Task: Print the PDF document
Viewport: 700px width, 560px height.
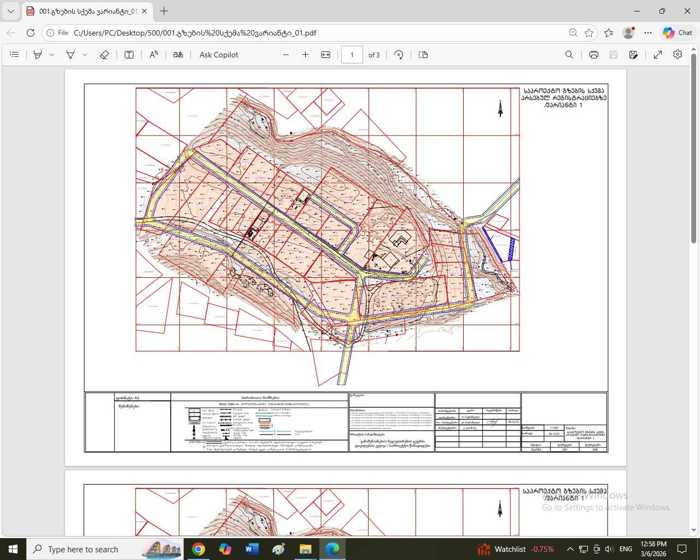Action: click(x=593, y=55)
